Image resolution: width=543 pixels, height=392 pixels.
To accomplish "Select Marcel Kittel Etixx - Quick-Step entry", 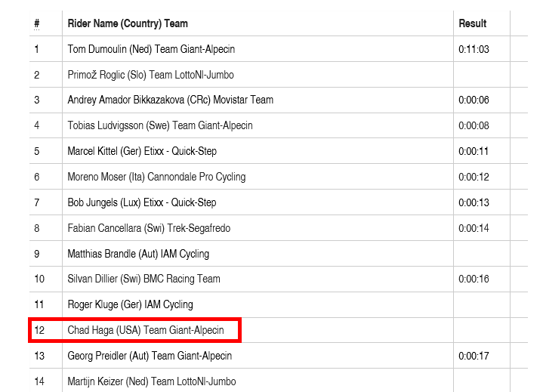I will coord(142,151).
